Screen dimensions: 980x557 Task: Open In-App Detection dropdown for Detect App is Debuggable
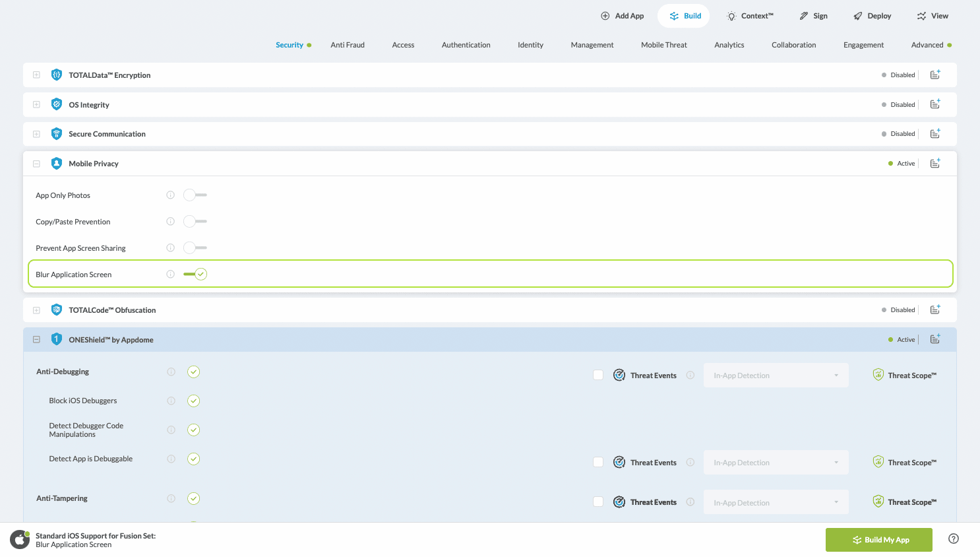click(776, 463)
